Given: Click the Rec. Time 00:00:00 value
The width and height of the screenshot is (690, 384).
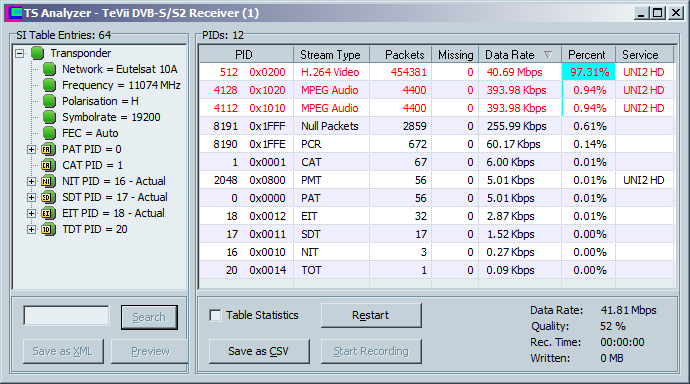Looking at the screenshot, I should (x=622, y=342).
